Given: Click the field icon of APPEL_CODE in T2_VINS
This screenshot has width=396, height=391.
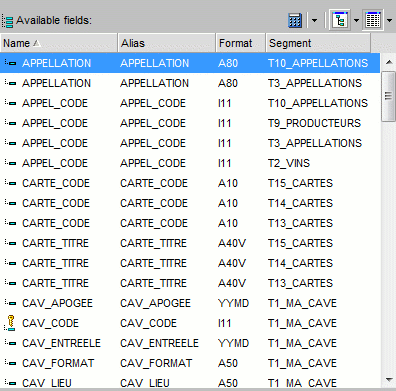Looking at the screenshot, I should pos(10,163).
